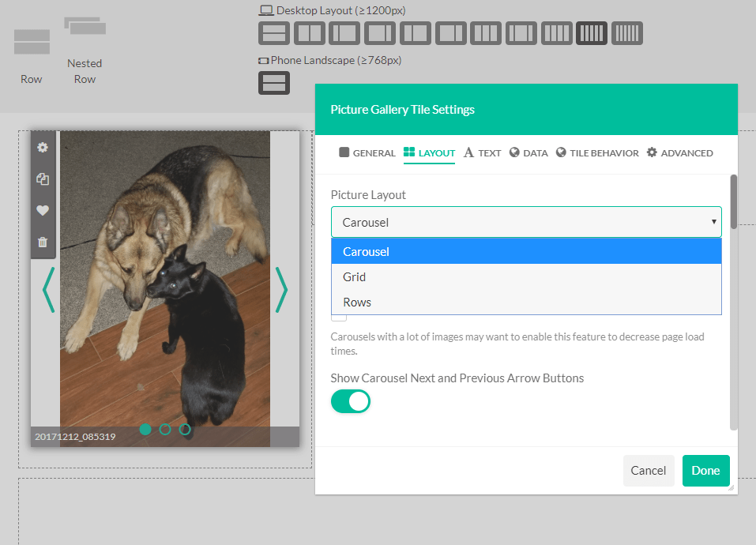756x545 pixels.
Task: Click the 20171212_085319 image caption
Action: pos(75,437)
